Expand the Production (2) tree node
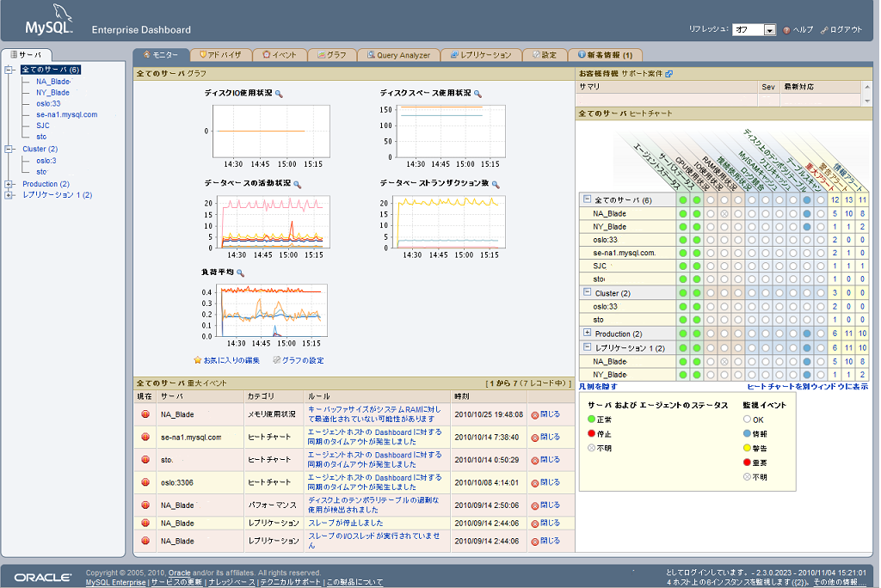Viewport: 881px width, 588px height. click(x=9, y=184)
